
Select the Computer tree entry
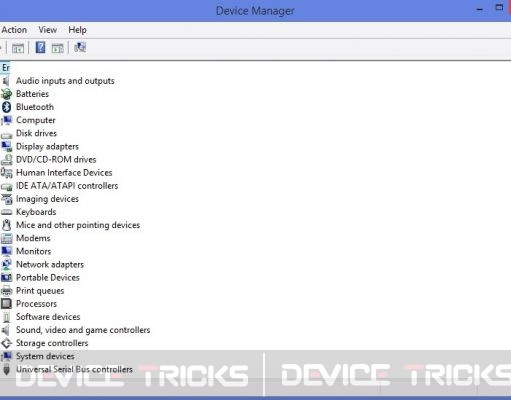click(36, 120)
